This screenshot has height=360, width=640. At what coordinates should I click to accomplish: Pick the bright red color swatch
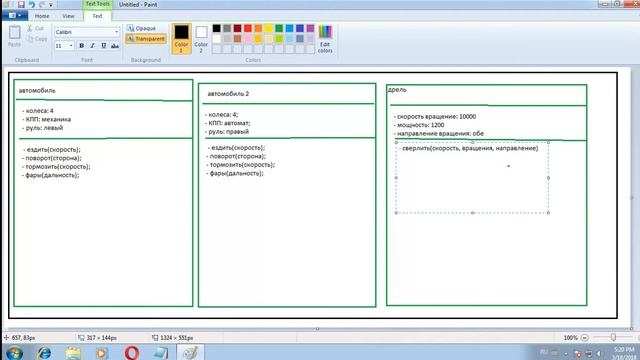(248, 28)
